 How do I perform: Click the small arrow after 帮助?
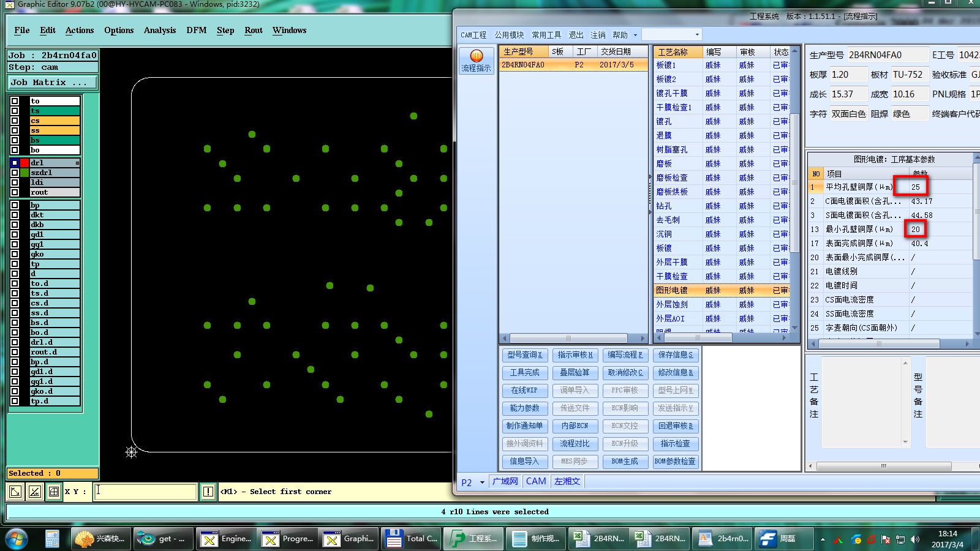(635, 35)
